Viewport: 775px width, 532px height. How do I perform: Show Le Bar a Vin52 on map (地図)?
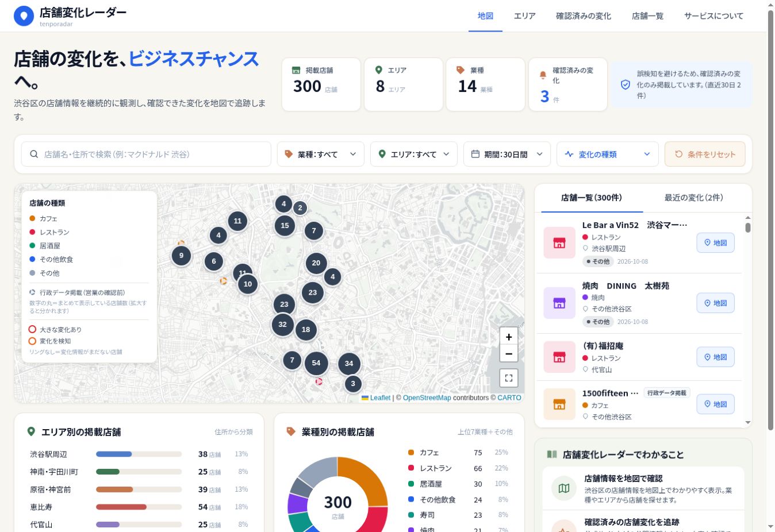pos(715,242)
